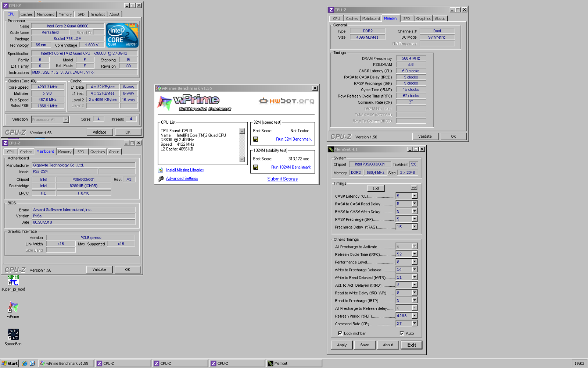Select CPU tab in Memory CPU-Z window

(x=337, y=18)
